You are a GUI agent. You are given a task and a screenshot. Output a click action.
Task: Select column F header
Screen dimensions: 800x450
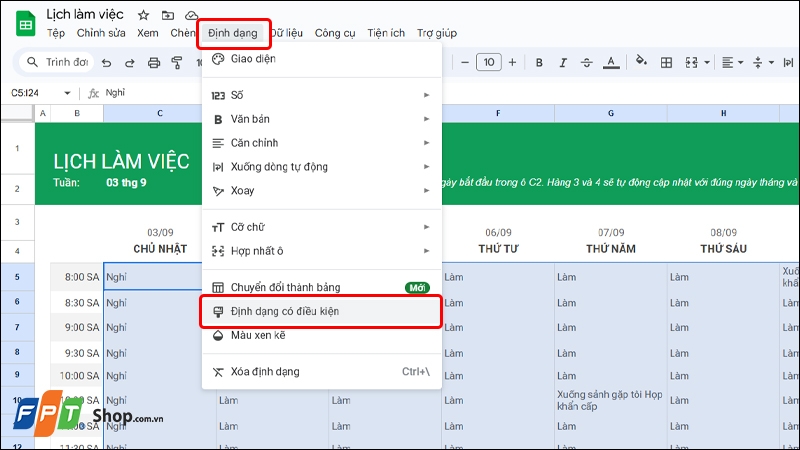pos(498,113)
